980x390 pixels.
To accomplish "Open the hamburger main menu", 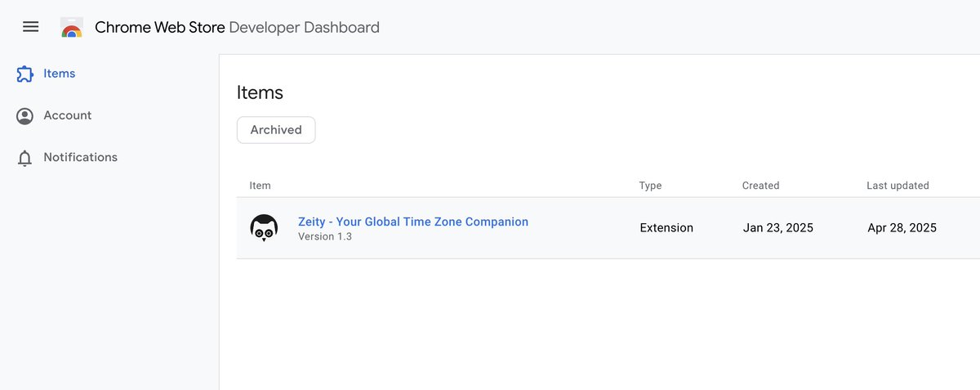I will point(30,27).
